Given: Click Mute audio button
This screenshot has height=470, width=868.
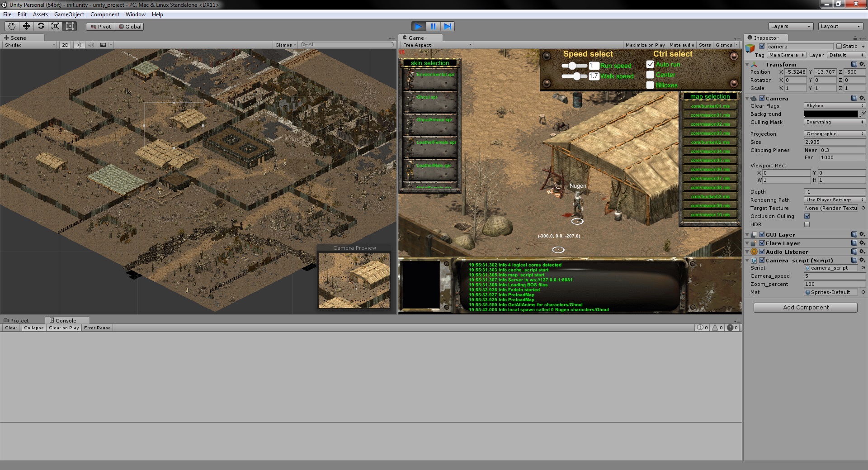Looking at the screenshot, I should (x=682, y=45).
